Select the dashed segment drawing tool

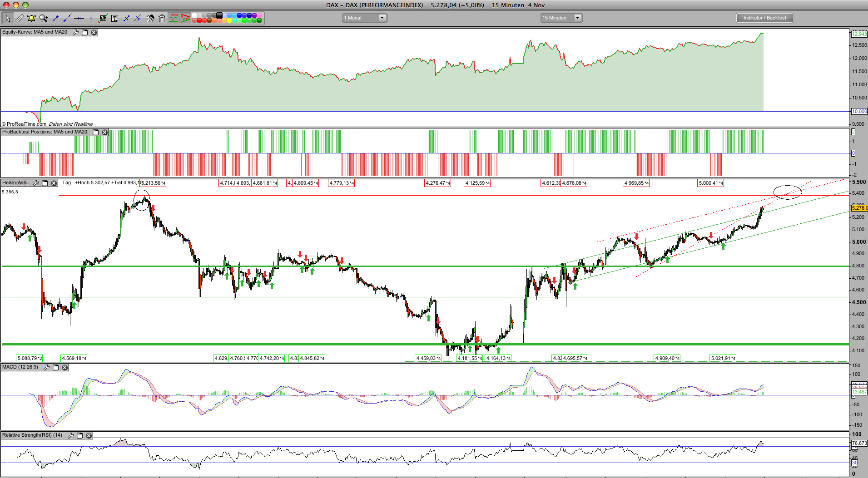(126, 18)
